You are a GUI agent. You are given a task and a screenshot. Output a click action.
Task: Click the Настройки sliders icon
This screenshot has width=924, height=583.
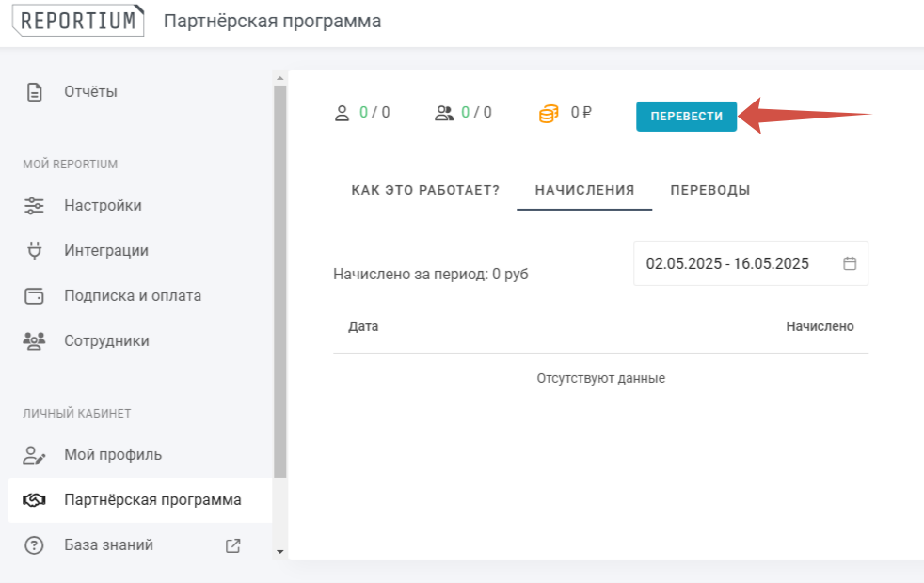tap(35, 205)
